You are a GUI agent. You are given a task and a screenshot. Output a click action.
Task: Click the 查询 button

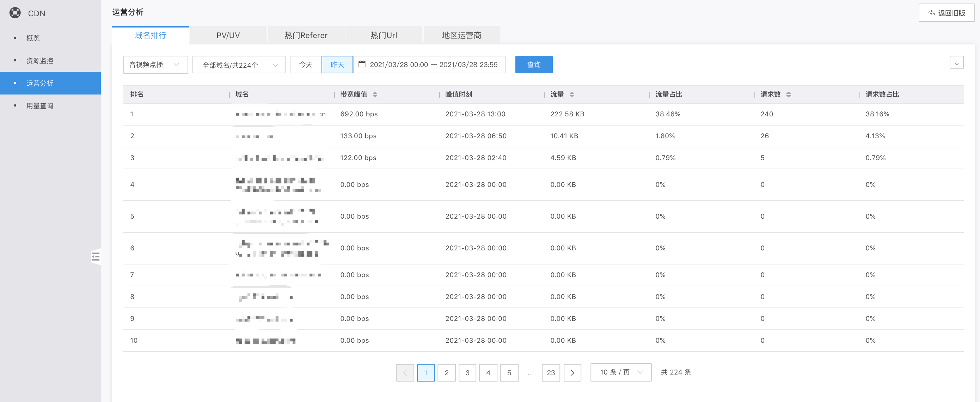click(x=533, y=64)
